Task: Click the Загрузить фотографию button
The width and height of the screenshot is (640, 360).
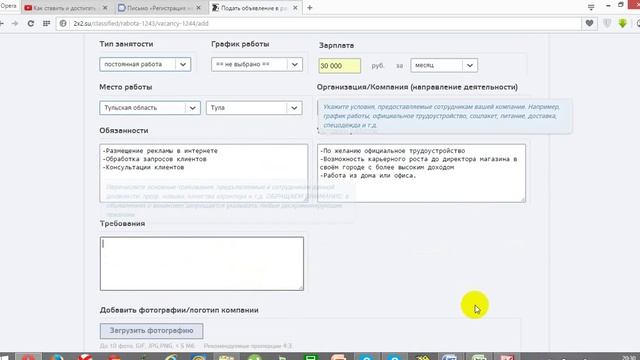Action: point(151,331)
